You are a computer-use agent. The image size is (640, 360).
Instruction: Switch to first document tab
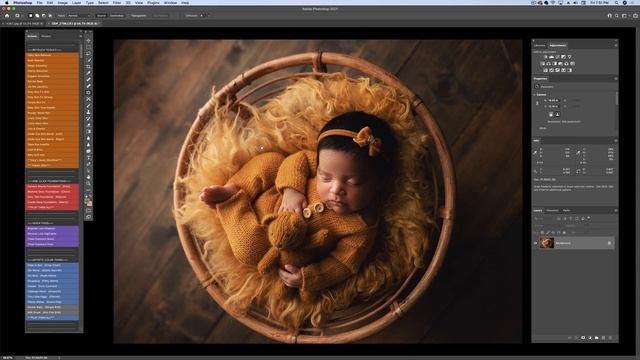tap(24, 24)
